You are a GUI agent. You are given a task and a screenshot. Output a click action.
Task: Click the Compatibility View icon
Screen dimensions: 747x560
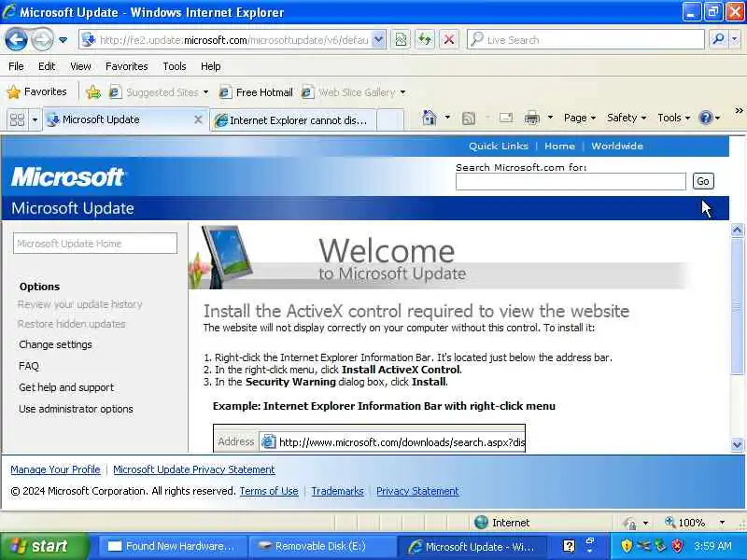[402, 40]
